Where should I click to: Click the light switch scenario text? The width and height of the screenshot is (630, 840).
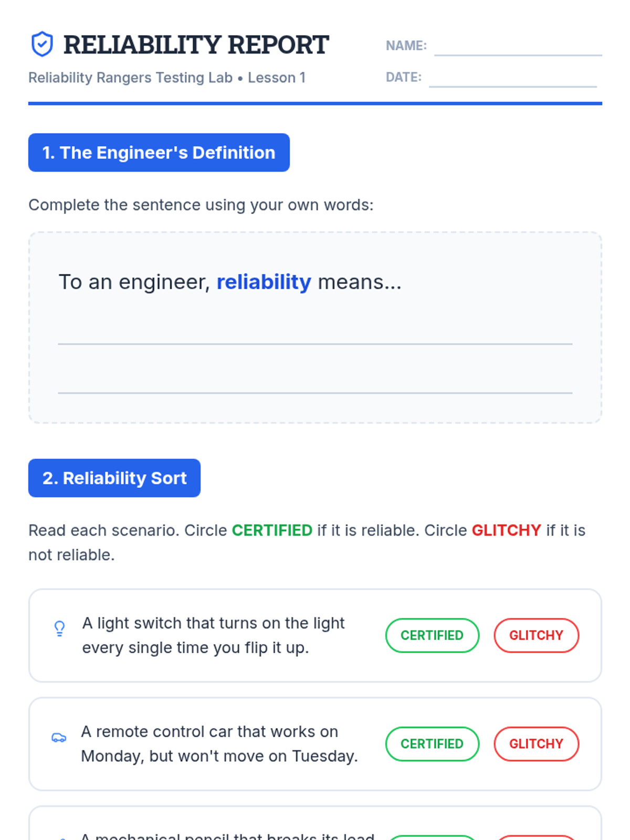[213, 635]
